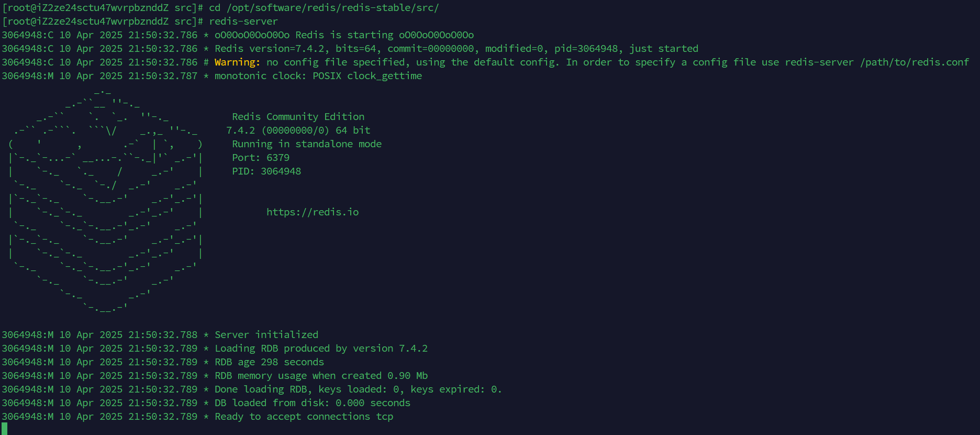Click the Running in standalone mode text
980x435 pixels.
tap(307, 144)
